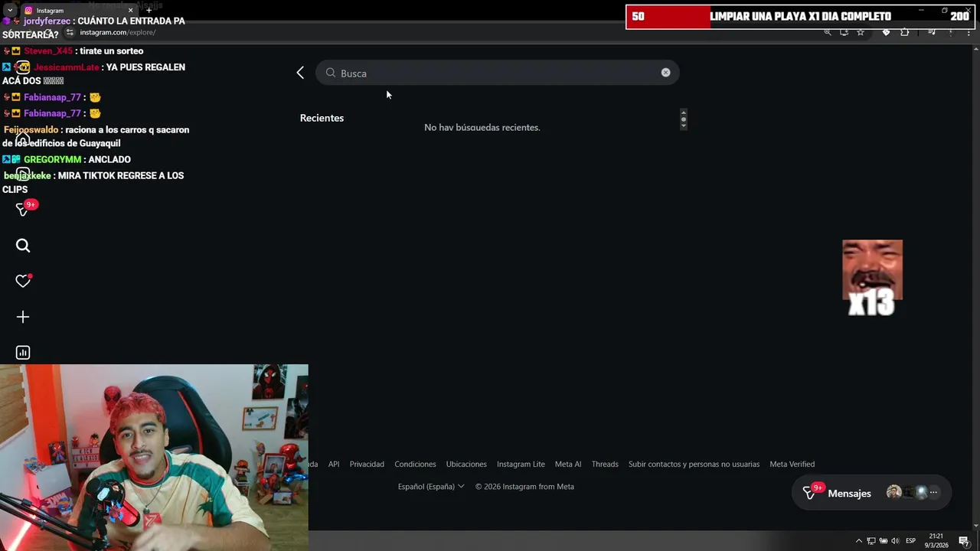Create a new post with the plus icon

coord(23,317)
